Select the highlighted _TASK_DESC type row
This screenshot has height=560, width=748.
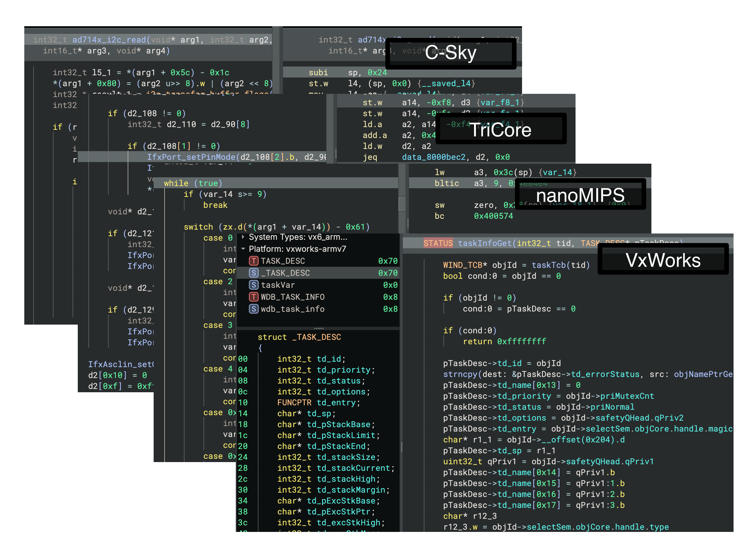click(318, 273)
